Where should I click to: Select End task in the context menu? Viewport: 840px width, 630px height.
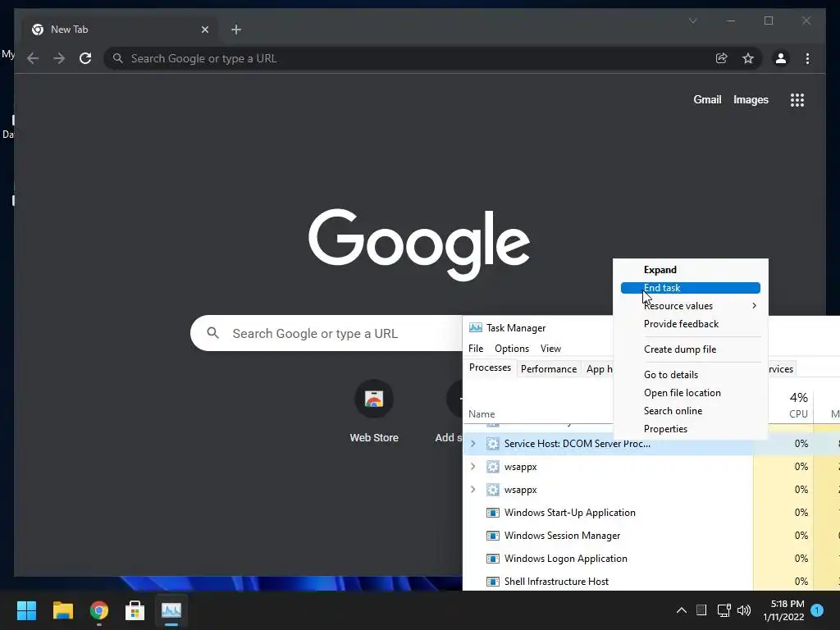click(x=691, y=288)
